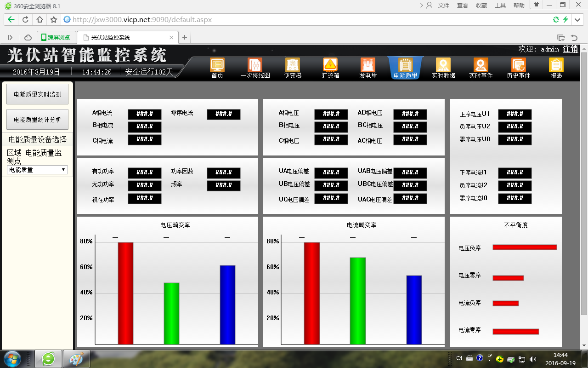
Task: Open the 文件 file menu
Action: (444, 6)
